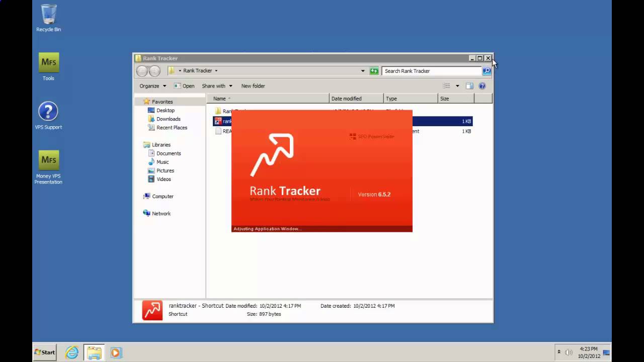Click the search magnifier icon
Image resolution: width=644 pixels, height=362 pixels.
point(487,71)
